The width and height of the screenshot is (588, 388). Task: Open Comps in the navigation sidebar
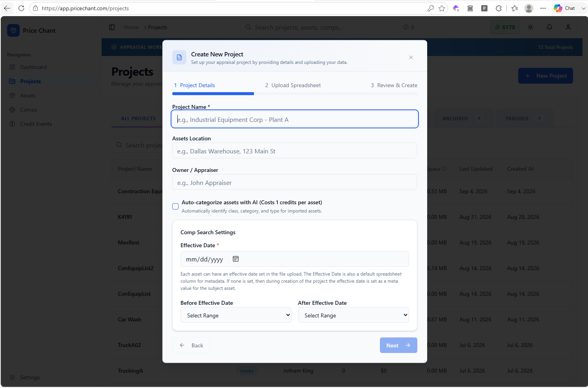tap(28, 110)
